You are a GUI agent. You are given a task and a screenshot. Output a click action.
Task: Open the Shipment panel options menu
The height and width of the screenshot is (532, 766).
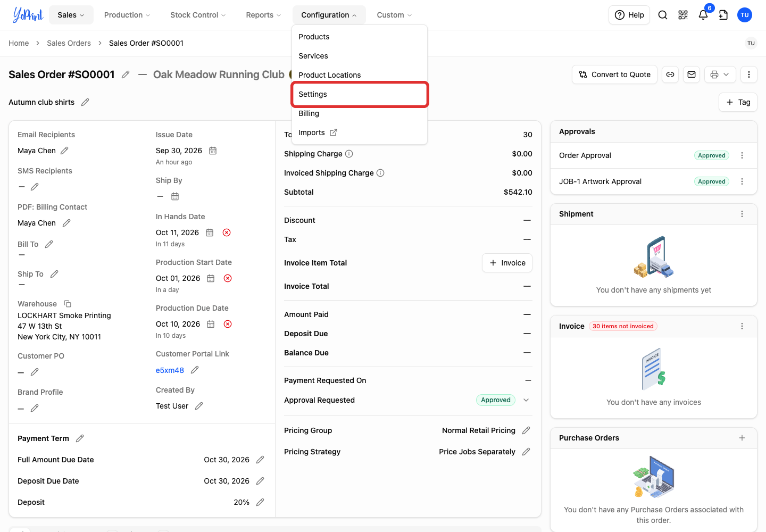click(742, 214)
